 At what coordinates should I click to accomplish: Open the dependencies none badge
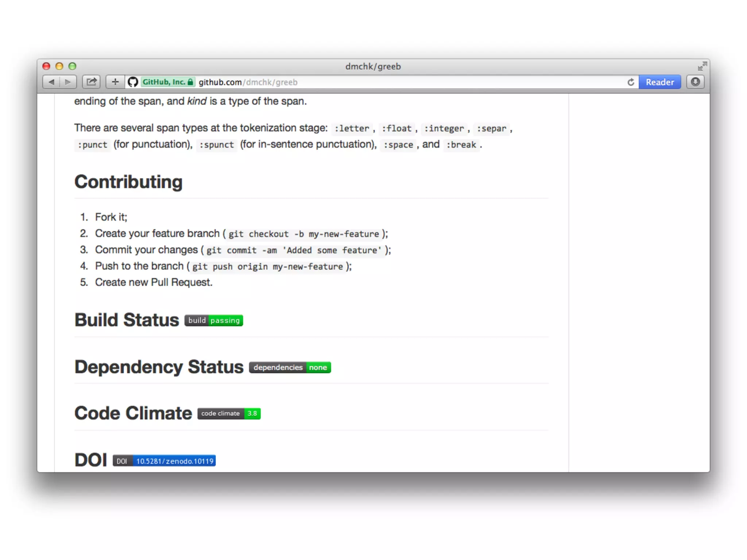tap(290, 367)
